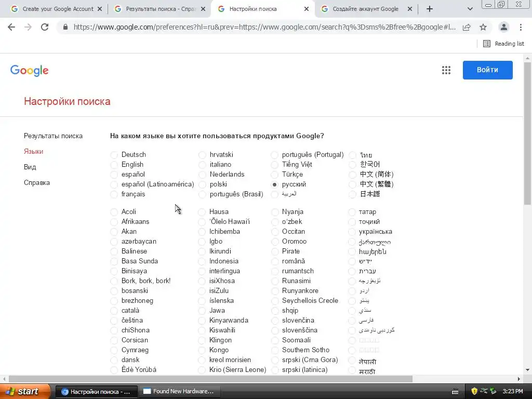
Task: Select français language radio button
Action: 114,195
